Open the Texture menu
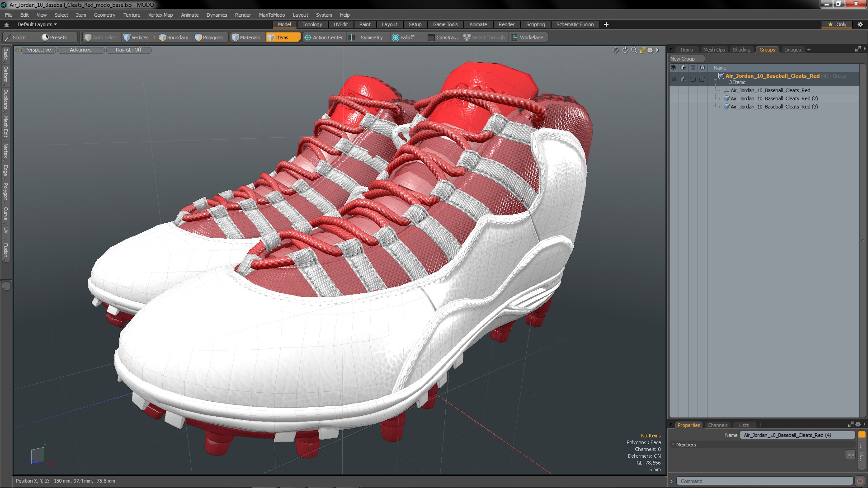This screenshot has width=868, height=488. click(132, 15)
